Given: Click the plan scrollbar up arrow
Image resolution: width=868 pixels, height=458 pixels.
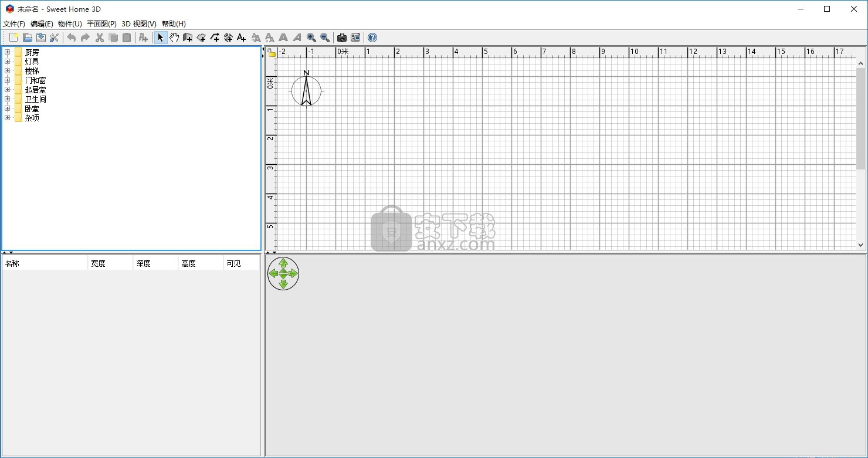Looking at the screenshot, I should pos(861,63).
